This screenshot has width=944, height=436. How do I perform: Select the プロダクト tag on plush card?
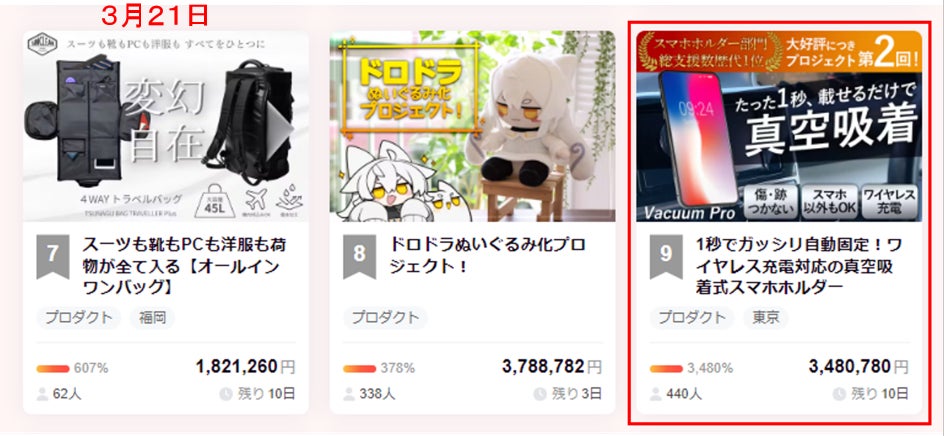(x=386, y=318)
